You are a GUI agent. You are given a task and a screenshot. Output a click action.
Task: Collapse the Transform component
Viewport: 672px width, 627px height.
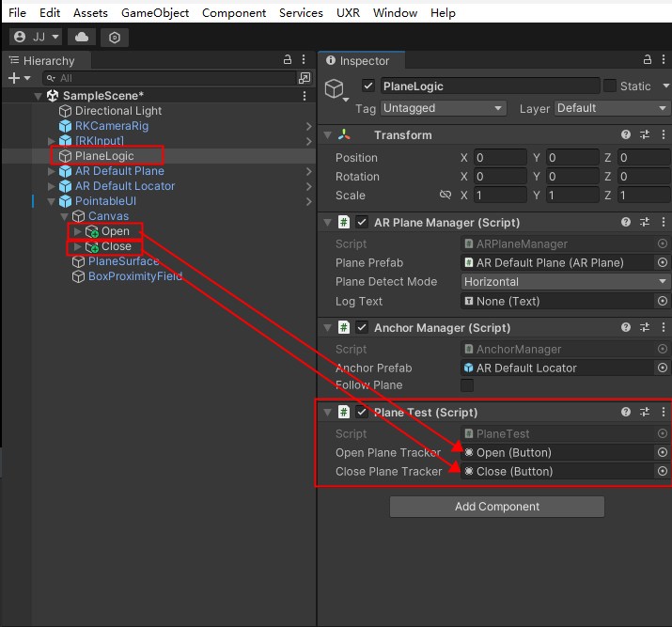click(328, 135)
